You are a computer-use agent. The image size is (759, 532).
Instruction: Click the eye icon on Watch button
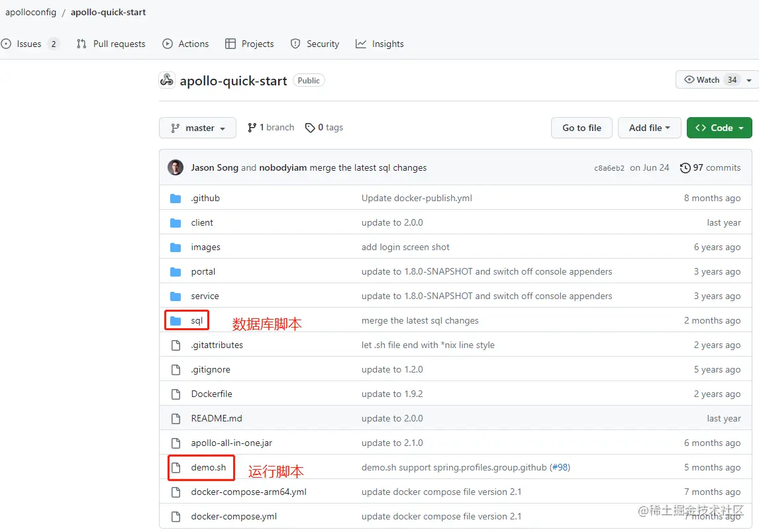(x=689, y=80)
